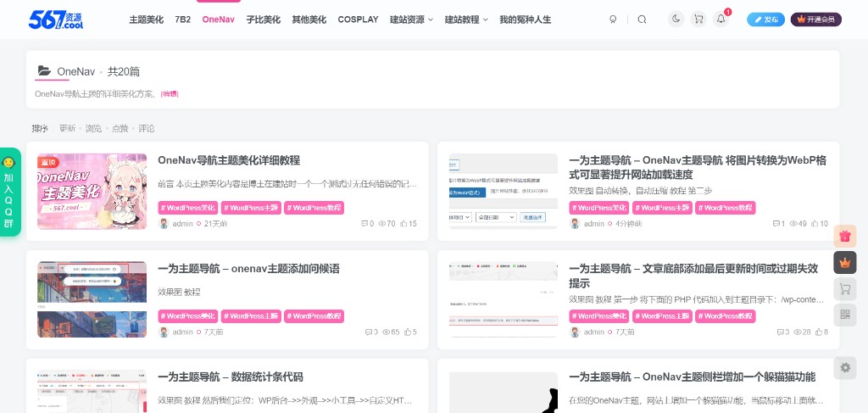868x413 pixels.
Task: Click the gift box icon on right sidebar
Action: (x=845, y=237)
